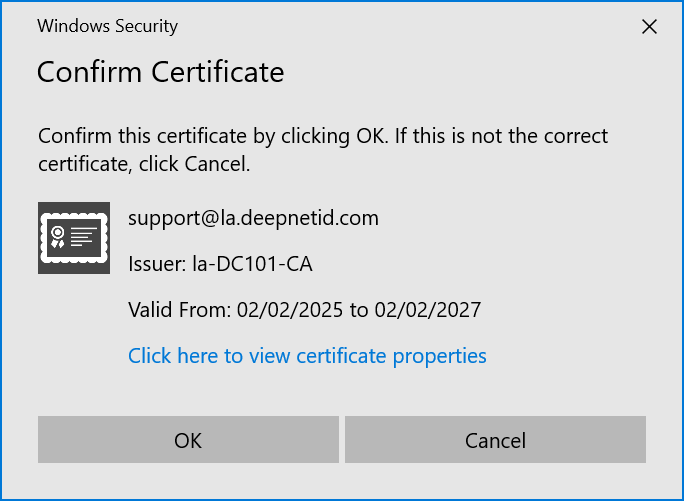Click the empty area of the title bar
The image size is (684, 501).
tap(400, 27)
